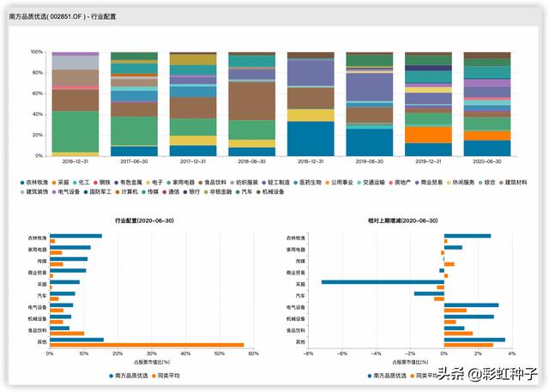Toggle the 电子 legend entry
This screenshot has height=392, width=549.
(x=154, y=183)
